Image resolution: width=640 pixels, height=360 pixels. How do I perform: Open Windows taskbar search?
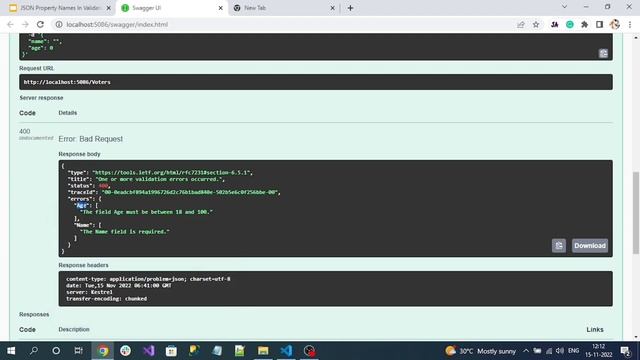[34, 351]
